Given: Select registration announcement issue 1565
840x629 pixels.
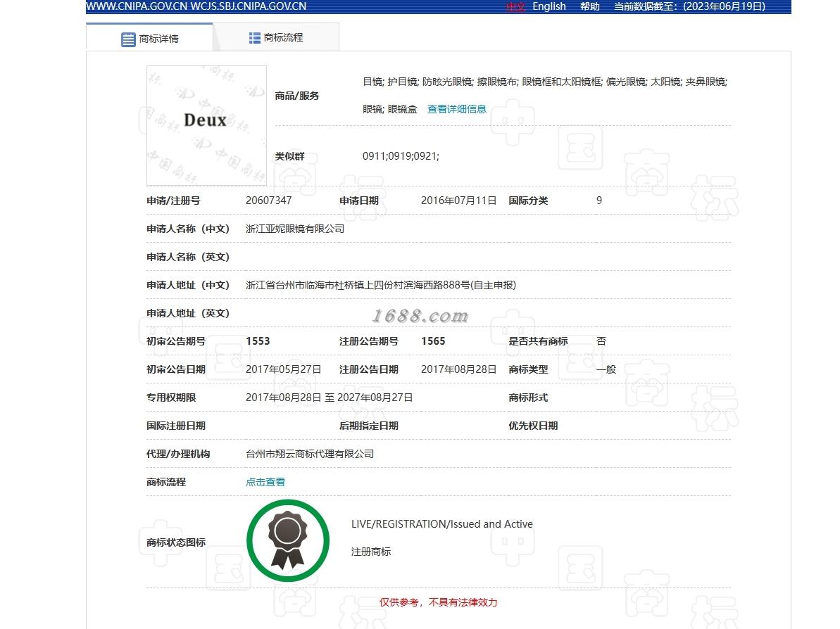Looking at the screenshot, I should pyautogui.click(x=433, y=341).
